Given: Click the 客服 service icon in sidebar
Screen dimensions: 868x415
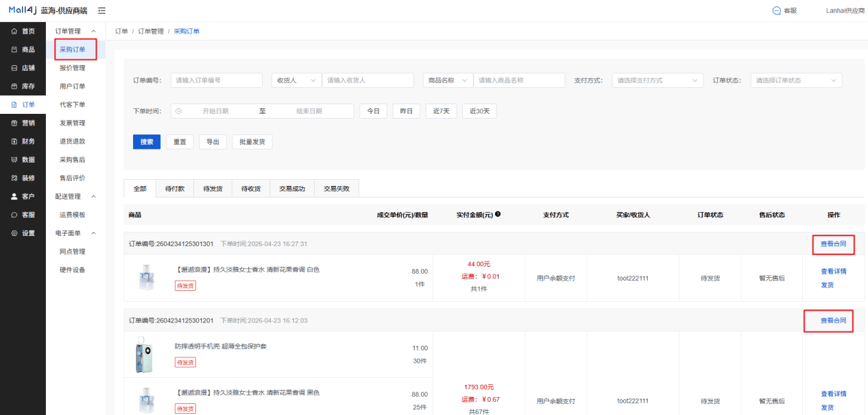Looking at the screenshot, I should tap(15, 215).
